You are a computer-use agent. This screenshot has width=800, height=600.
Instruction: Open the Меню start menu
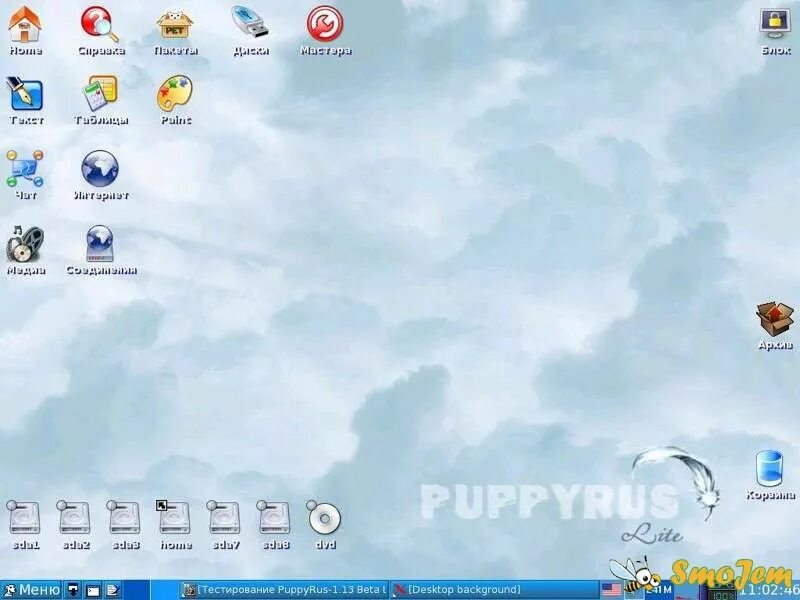coord(31,590)
